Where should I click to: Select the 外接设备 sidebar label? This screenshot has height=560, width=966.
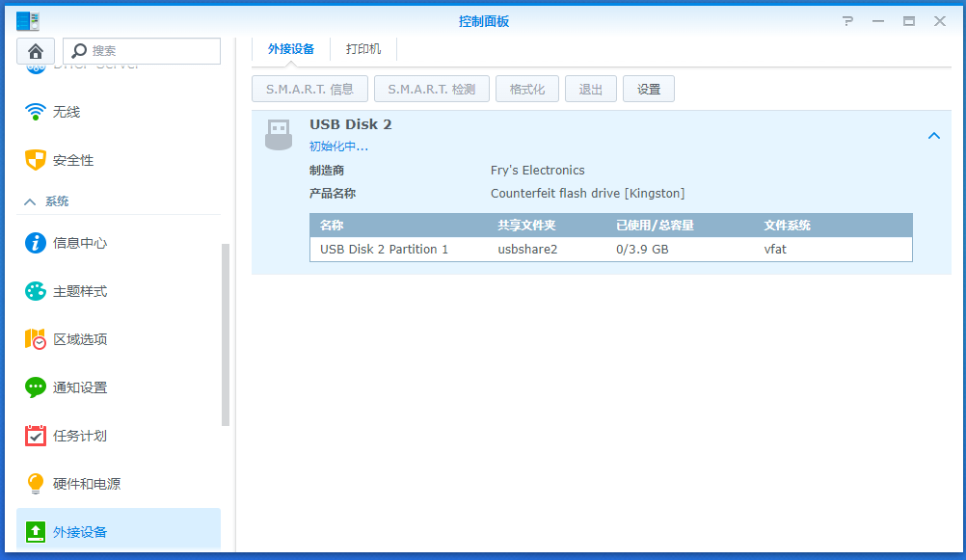point(80,532)
